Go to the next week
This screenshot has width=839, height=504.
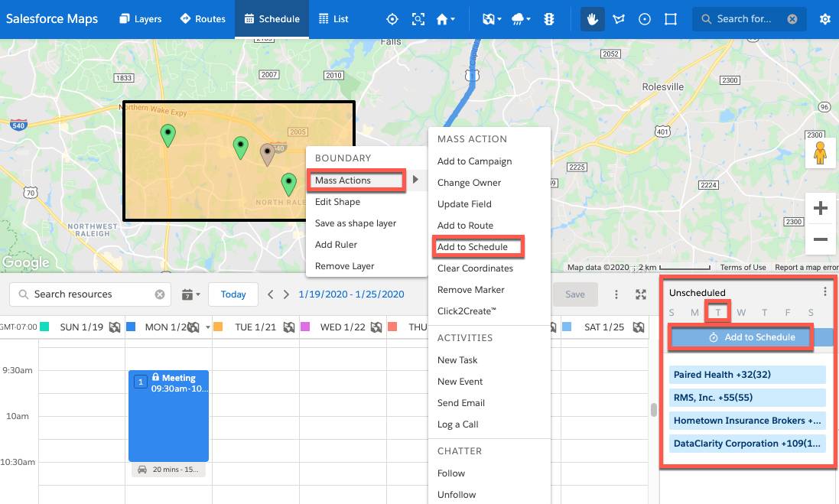[x=286, y=294]
